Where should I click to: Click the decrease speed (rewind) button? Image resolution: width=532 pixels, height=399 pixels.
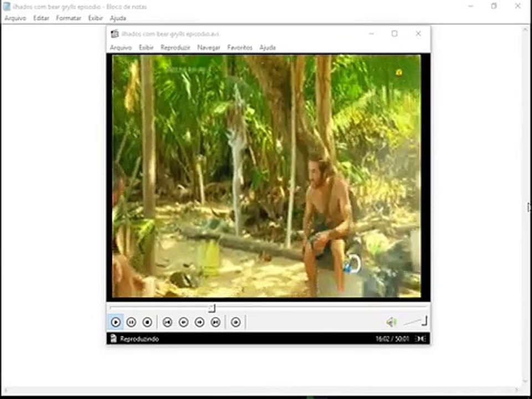[x=183, y=322]
